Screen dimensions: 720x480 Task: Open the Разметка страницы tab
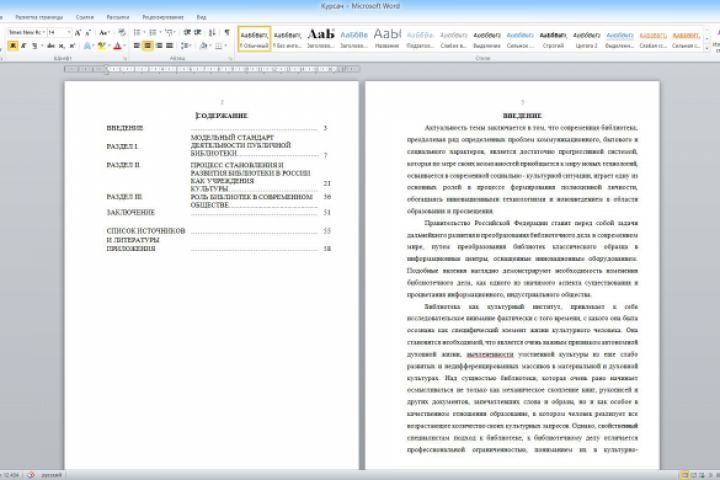39,17
